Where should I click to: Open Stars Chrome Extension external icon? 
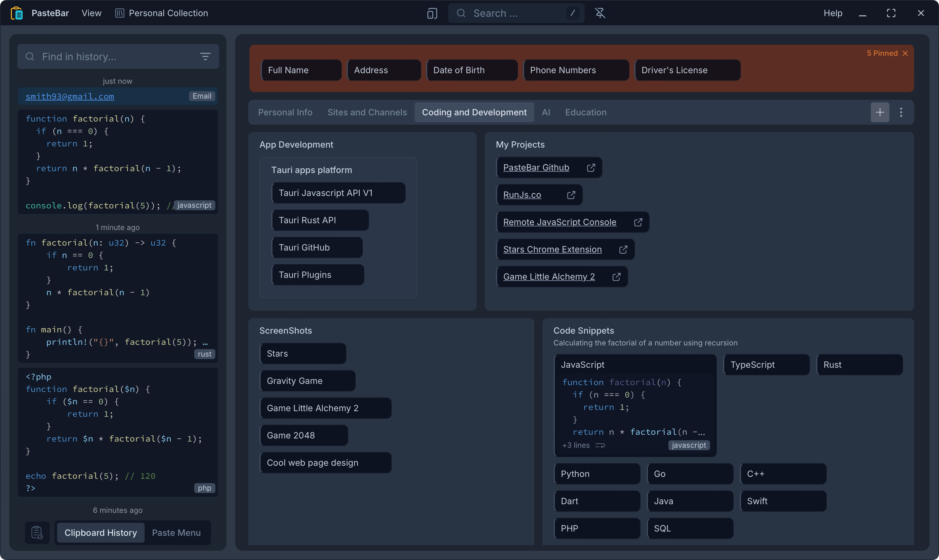[623, 249]
